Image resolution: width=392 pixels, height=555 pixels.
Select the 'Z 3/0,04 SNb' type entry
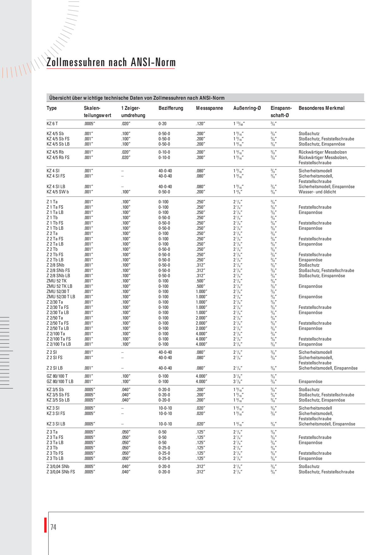58,466
